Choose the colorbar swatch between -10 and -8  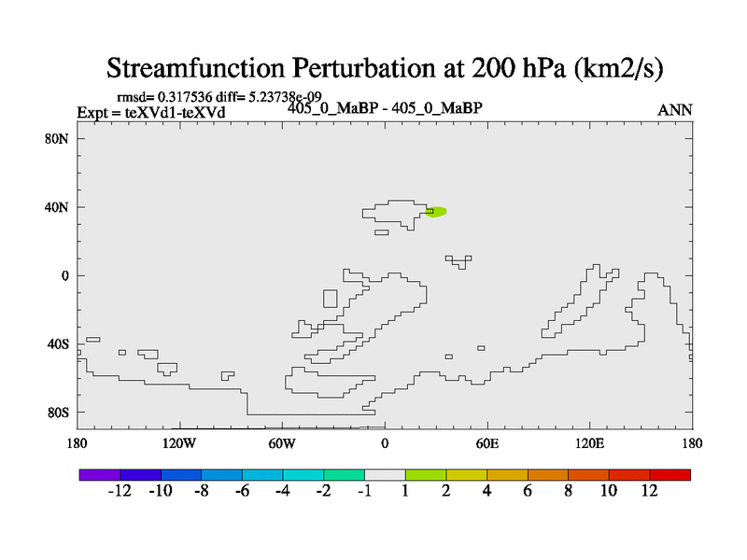[x=180, y=475]
